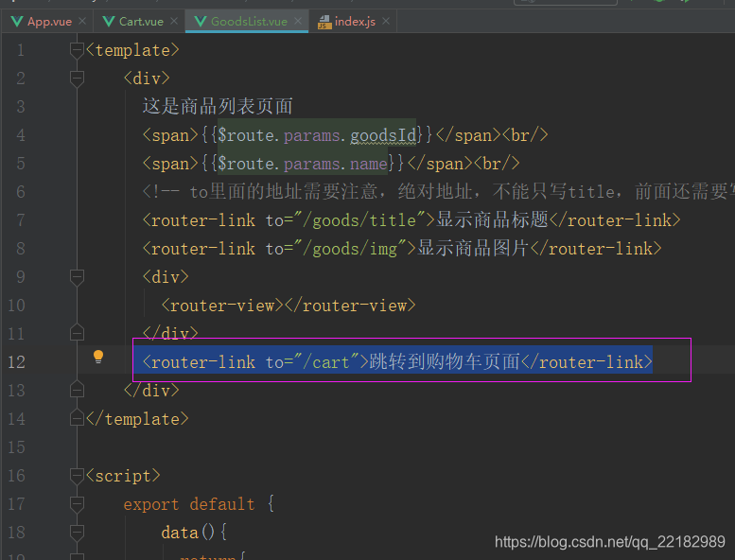Open the index.js tab
Viewport: 735px width, 560px height.
(x=355, y=22)
